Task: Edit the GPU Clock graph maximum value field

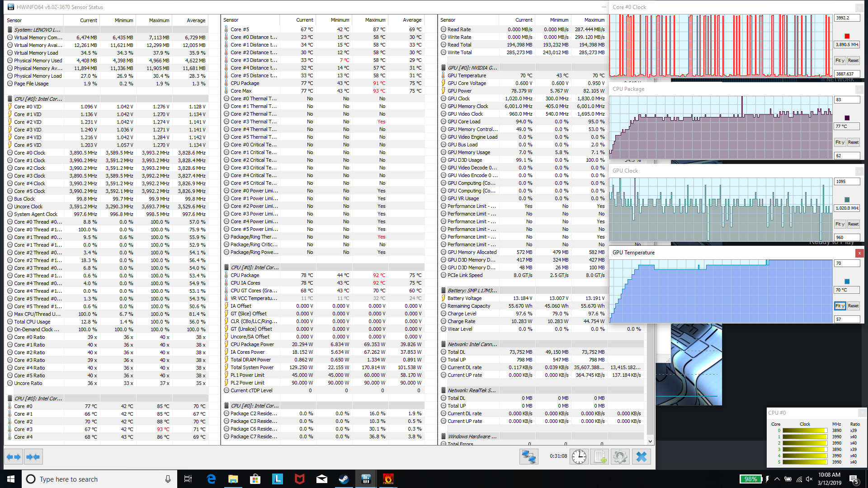Action: (x=846, y=182)
